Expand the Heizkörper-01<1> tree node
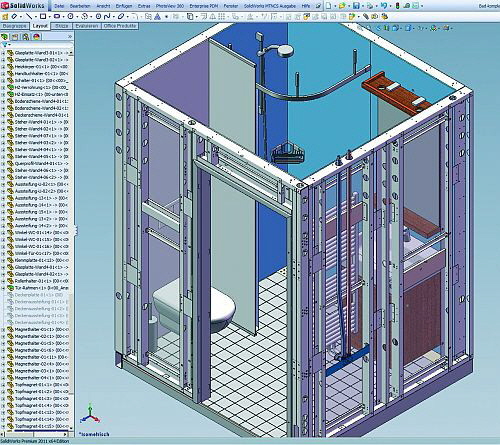This screenshot has width=500, height=445. tap(3, 67)
